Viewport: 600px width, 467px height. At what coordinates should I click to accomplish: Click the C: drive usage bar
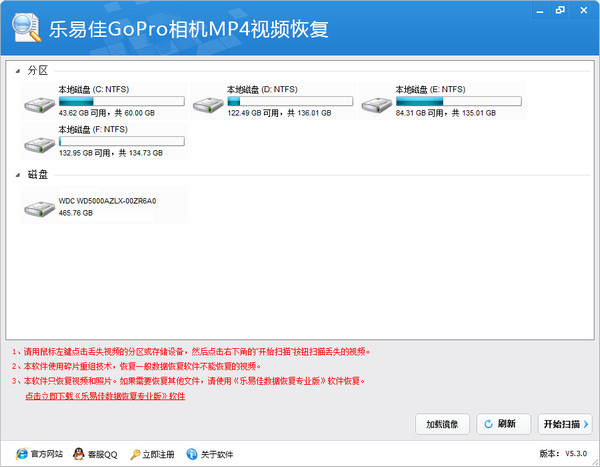122,101
